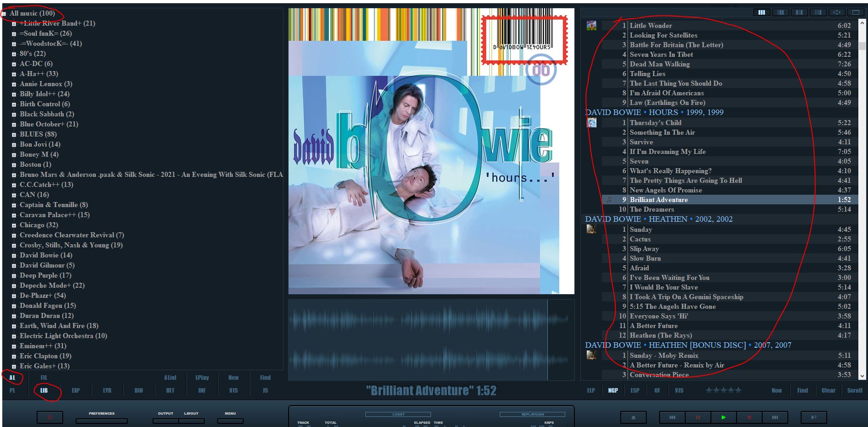Click the single panel layout icon

[x=856, y=12]
